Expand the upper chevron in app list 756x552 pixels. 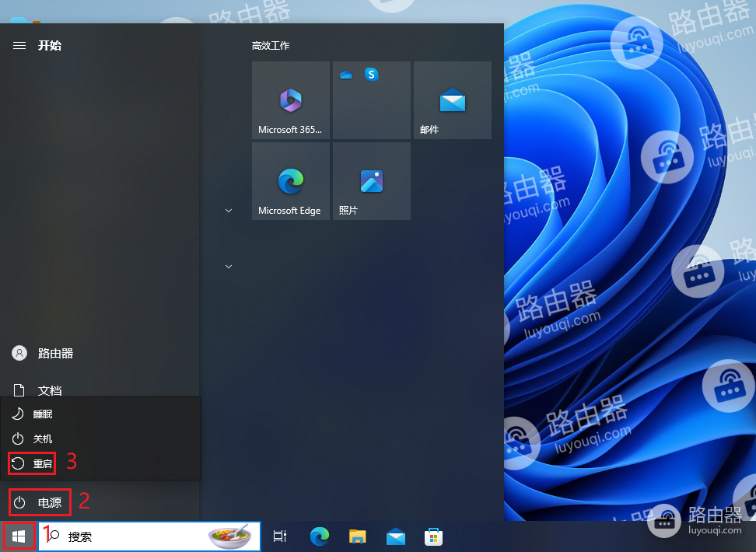(229, 211)
